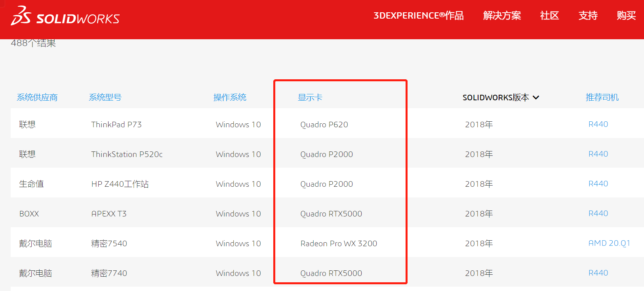Viewport: 644px width, 291px height.
Task: Click the 生命值 vendor cell
Action: (31, 184)
